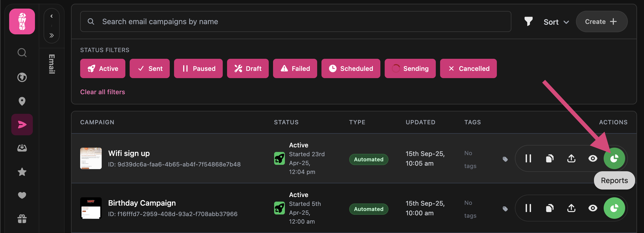Click the funnel filter icon
Screen dimensions: 644x233
pos(528,21)
